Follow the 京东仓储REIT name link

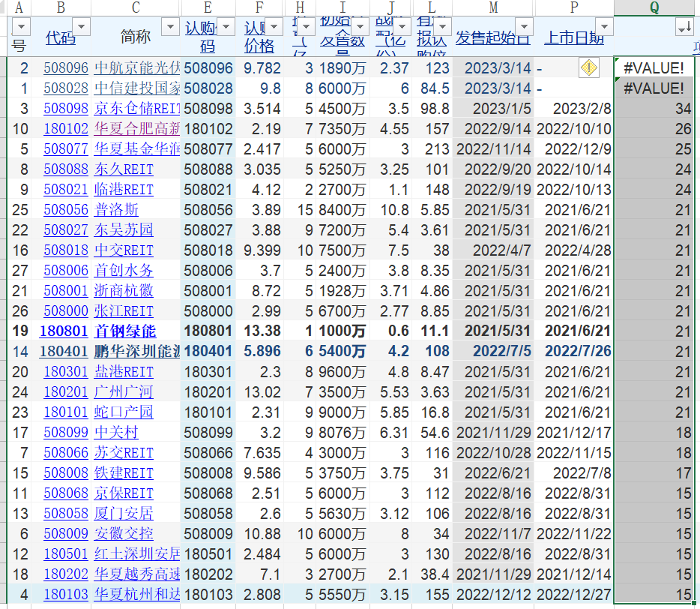click(x=137, y=109)
